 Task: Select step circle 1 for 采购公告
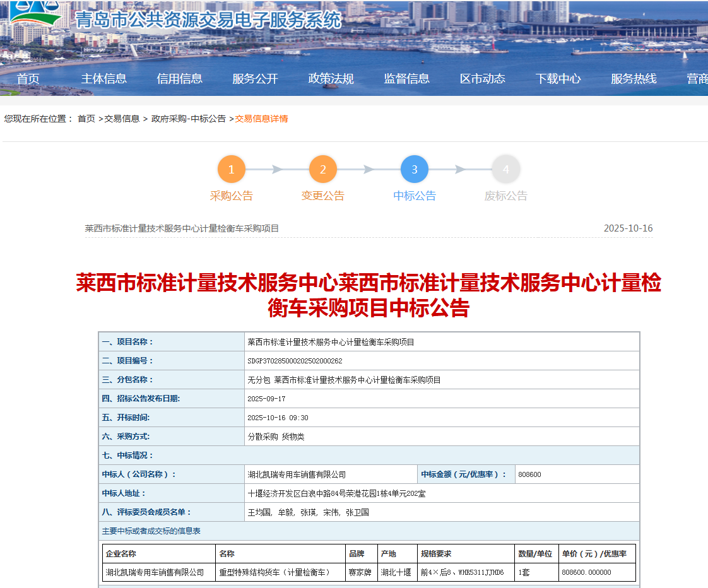click(232, 169)
